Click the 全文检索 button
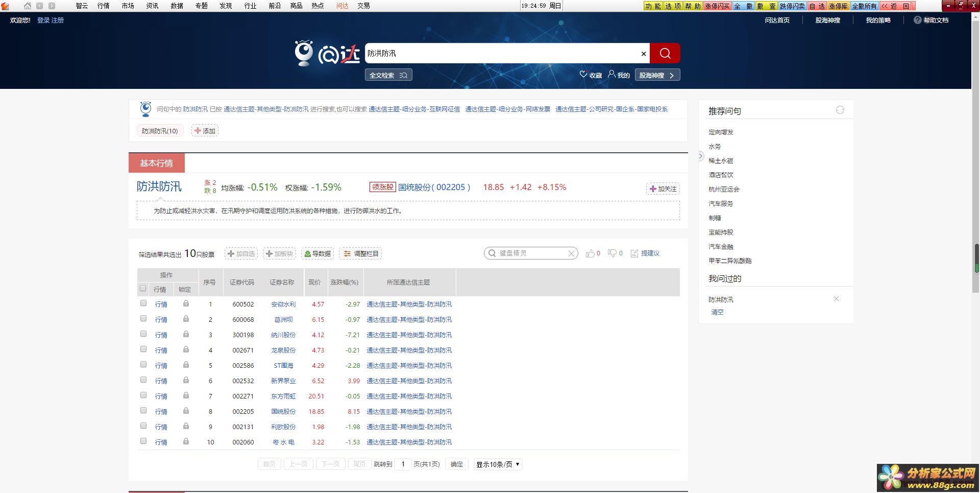This screenshot has width=980, height=493. (388, 75)
